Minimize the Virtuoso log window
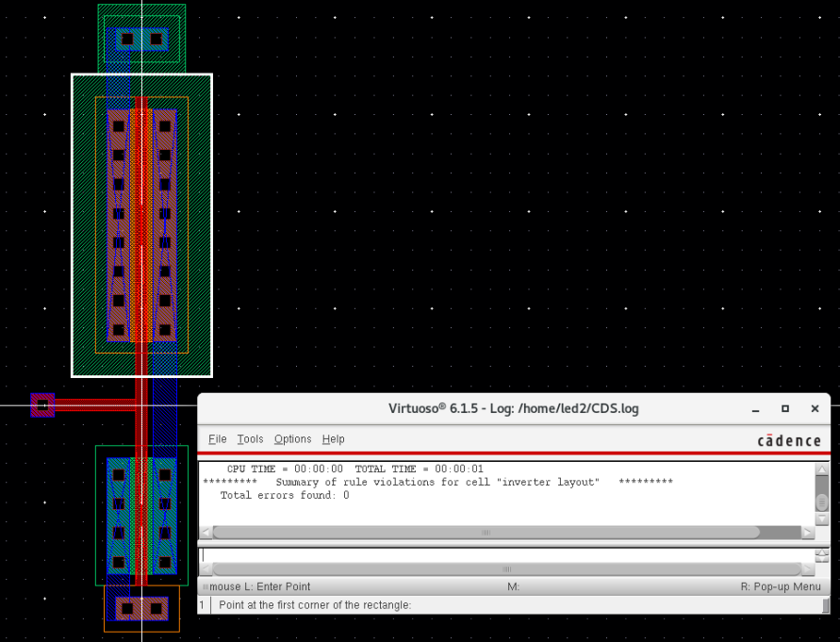This screenshot has width=840, height=642. point(755,409)
